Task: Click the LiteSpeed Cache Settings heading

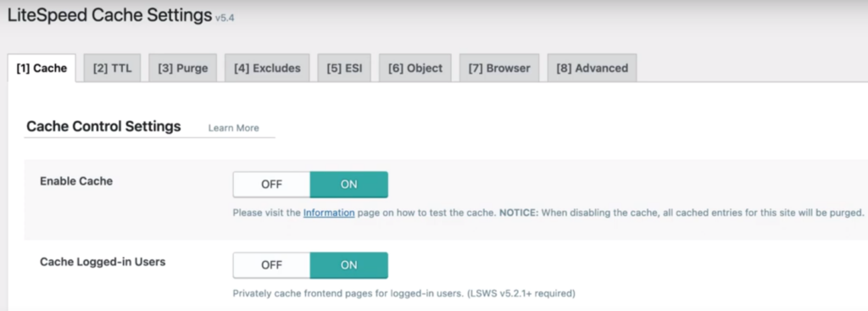Action: [x=109, y=15]
